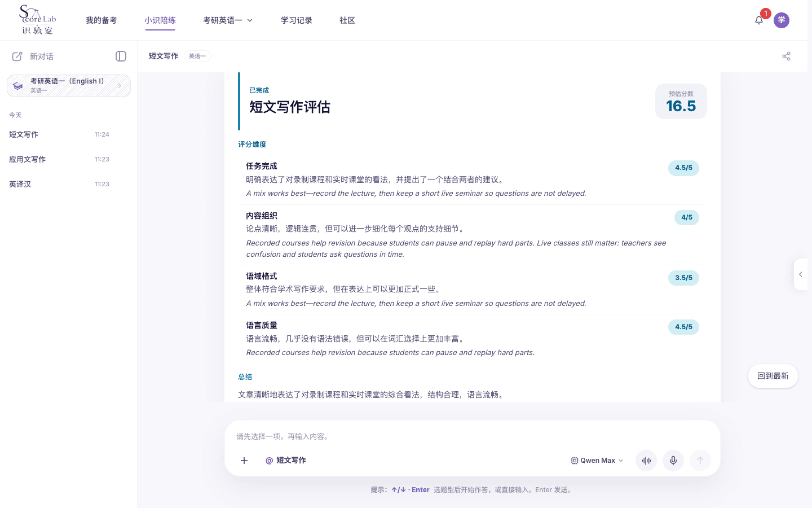The height and width of the screenshot is (508, 812).
Task: Click the plus attachment icon
Action: 244,461
